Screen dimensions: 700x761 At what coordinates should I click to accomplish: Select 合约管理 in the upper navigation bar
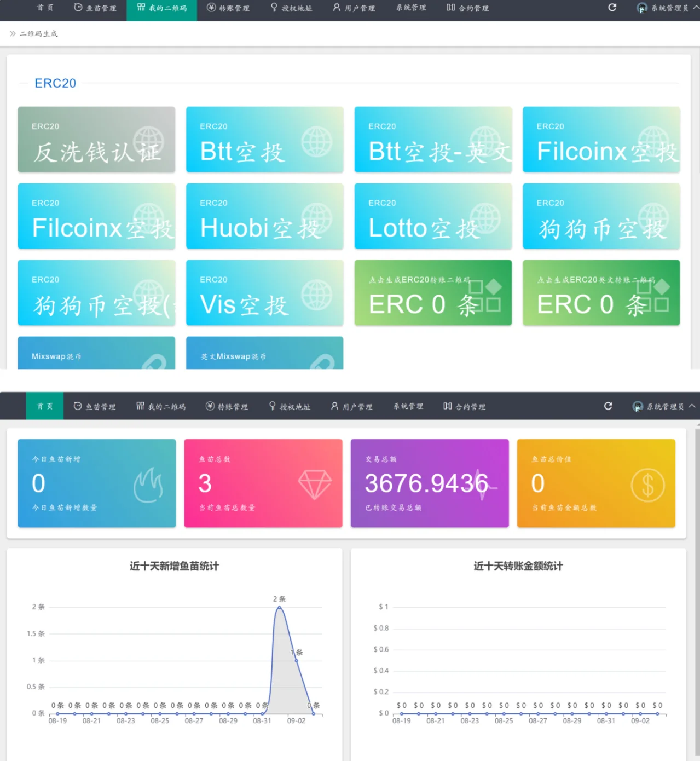[467, 8]
